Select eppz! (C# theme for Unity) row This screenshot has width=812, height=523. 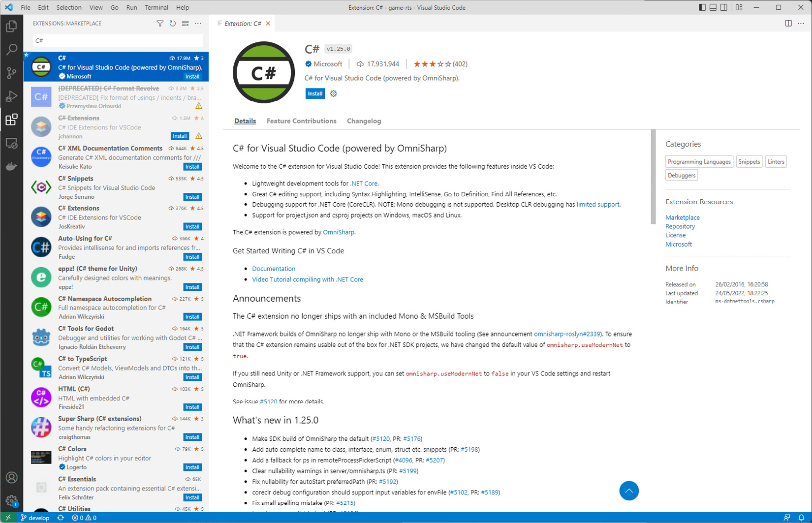[x=116, y=278]
